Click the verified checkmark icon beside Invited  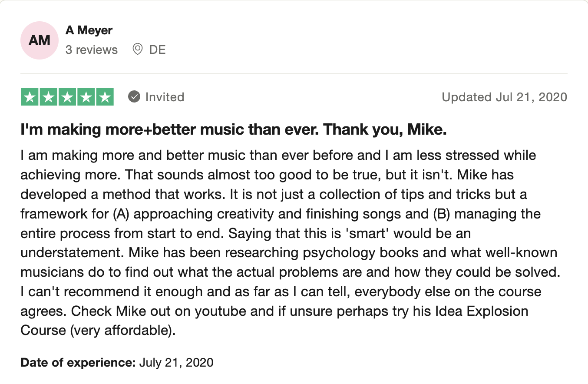pyautogui.click(x=134, y=97)
